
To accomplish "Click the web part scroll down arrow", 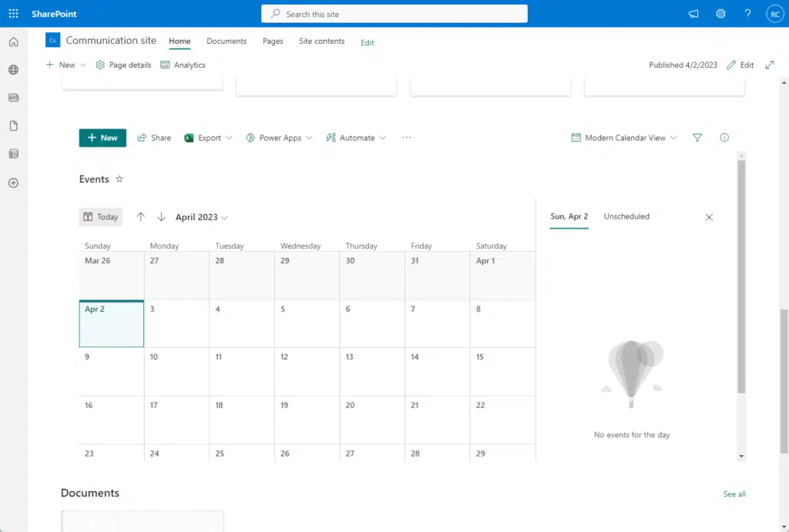I will (741, 456).
